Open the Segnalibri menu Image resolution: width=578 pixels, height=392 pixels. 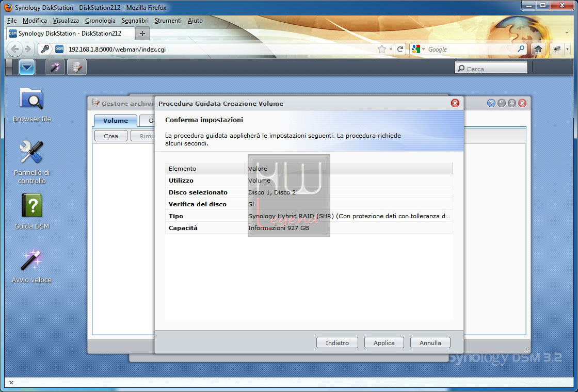tap(135, 21)
